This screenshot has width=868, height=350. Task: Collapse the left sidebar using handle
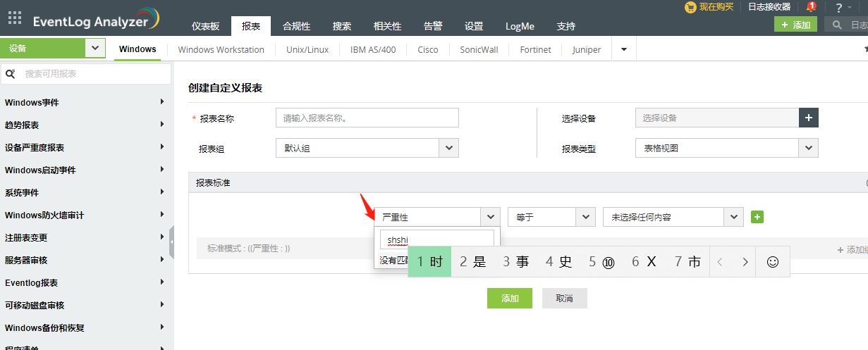pyautogui.click(x=171, y=242)
